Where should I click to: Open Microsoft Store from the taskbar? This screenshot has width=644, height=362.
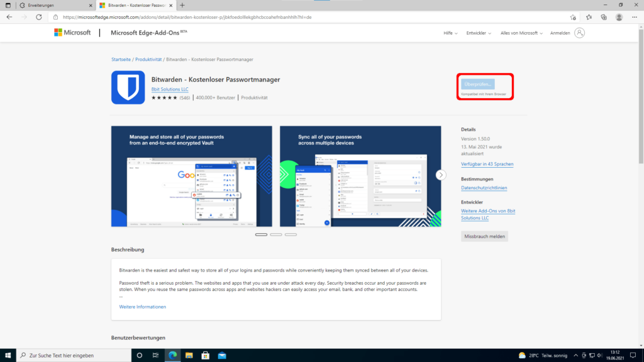coord(206,356)
